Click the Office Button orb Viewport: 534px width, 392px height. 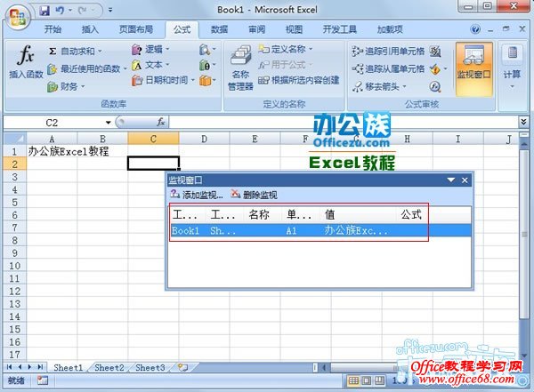coord(17,17)
